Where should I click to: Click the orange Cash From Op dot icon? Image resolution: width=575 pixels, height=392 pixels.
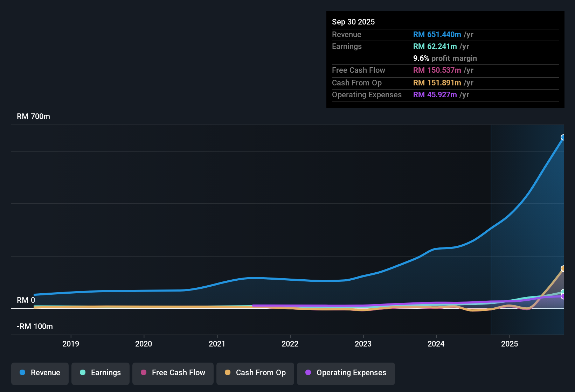(x=228, y=373)
